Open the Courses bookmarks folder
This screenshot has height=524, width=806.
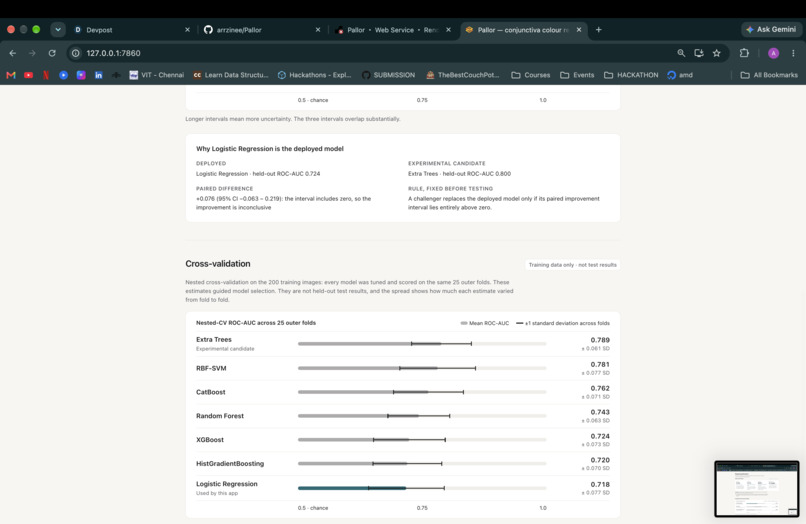point(530,75)
